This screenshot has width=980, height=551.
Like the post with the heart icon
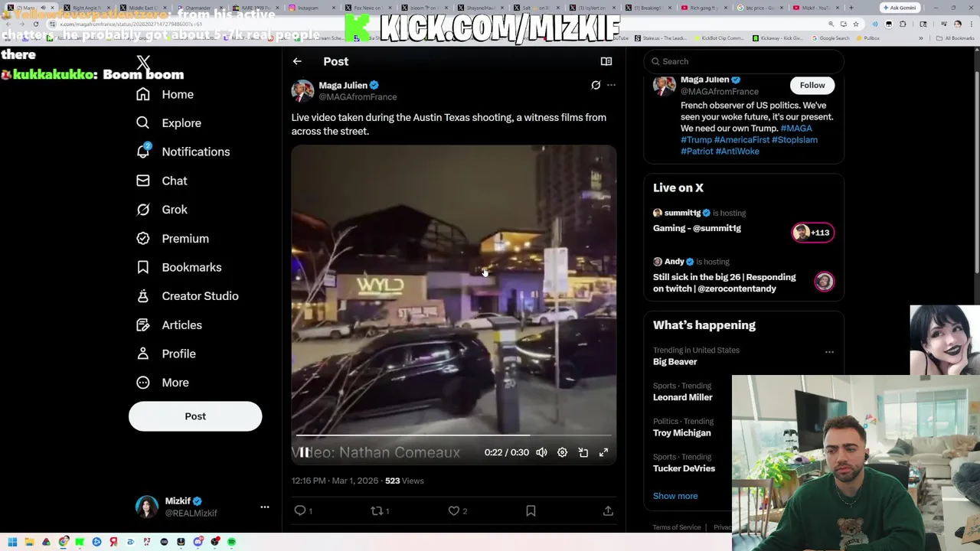[x=454, y=510]
